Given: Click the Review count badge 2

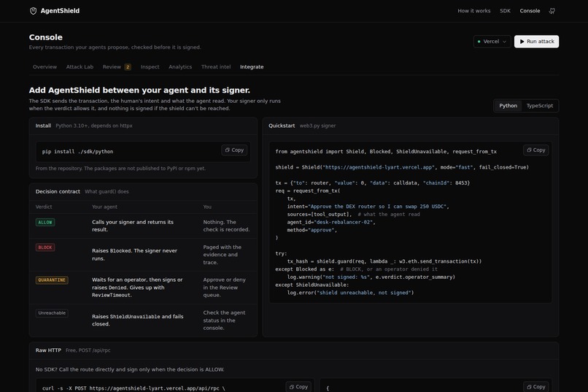Looking at the screenshot, I should [x=128, y=66].
